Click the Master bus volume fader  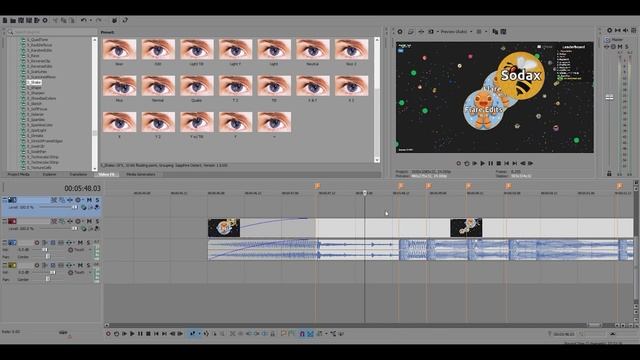coord(609,97)
